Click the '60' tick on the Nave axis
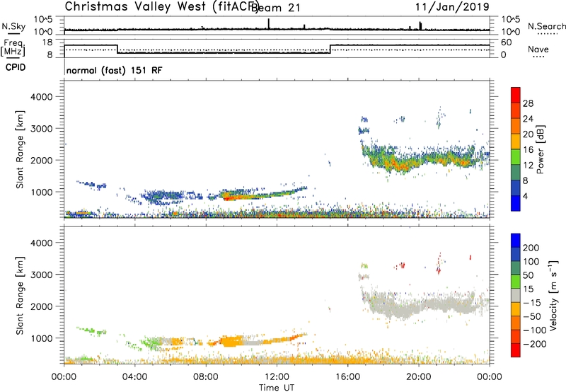This screenshot has height=392, width=566. click(x=507, y=42)
